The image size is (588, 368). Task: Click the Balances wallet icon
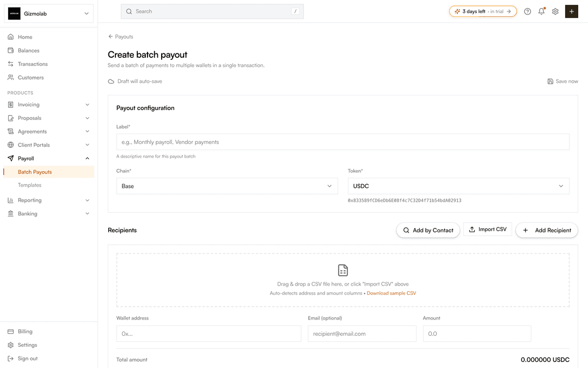(x=10, y=50)
